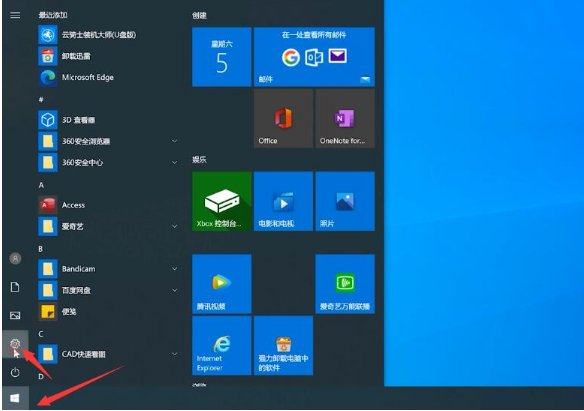Open 爱奇艺 folder entry

pos(109,226)
